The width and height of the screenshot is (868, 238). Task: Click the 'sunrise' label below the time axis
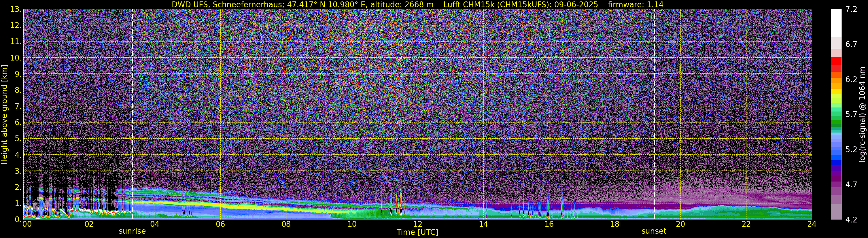point(132,231)
